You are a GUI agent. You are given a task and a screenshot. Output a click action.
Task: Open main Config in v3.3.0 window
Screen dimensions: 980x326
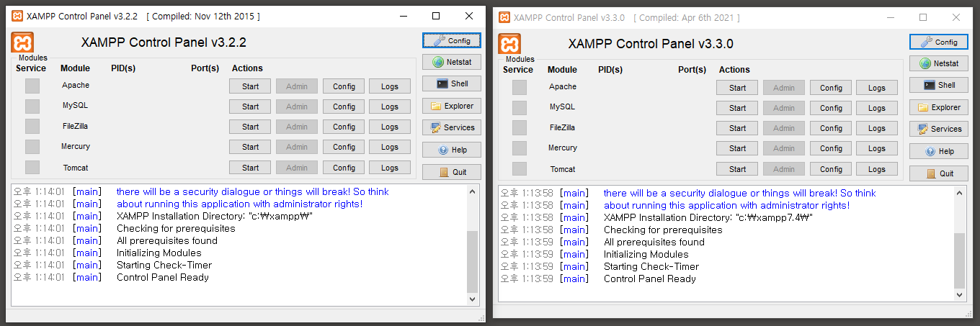coord(939,42)
